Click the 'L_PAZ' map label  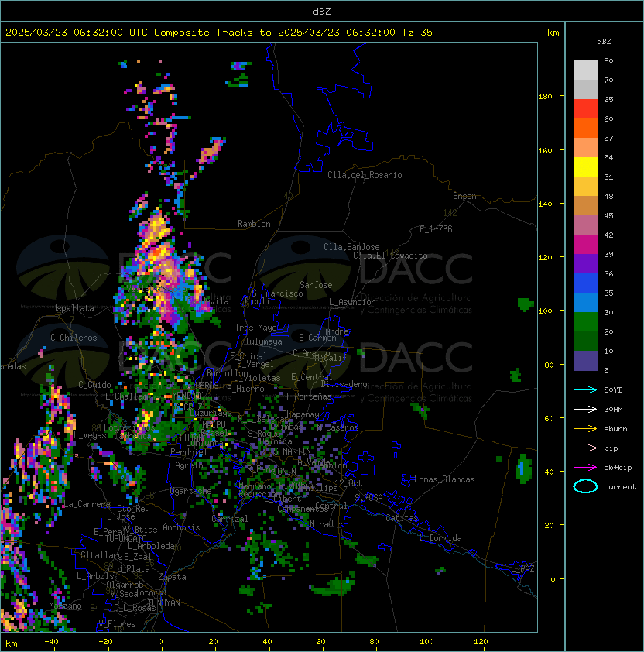point(522,569)
